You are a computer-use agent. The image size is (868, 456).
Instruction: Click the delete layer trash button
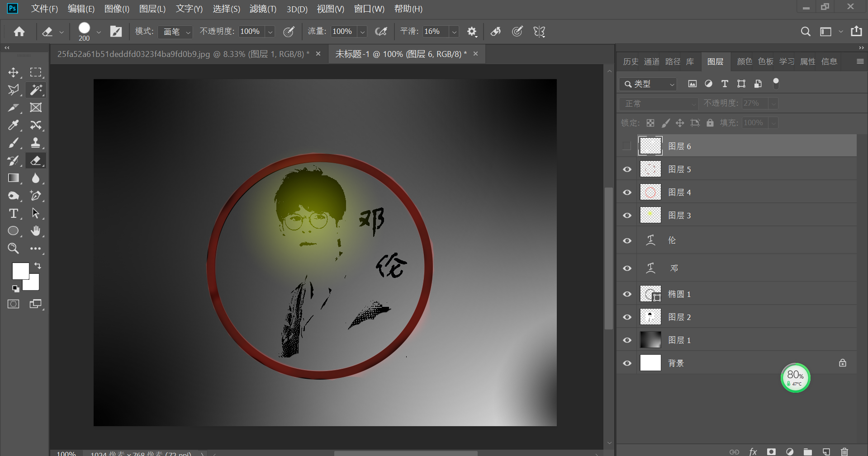844,451
